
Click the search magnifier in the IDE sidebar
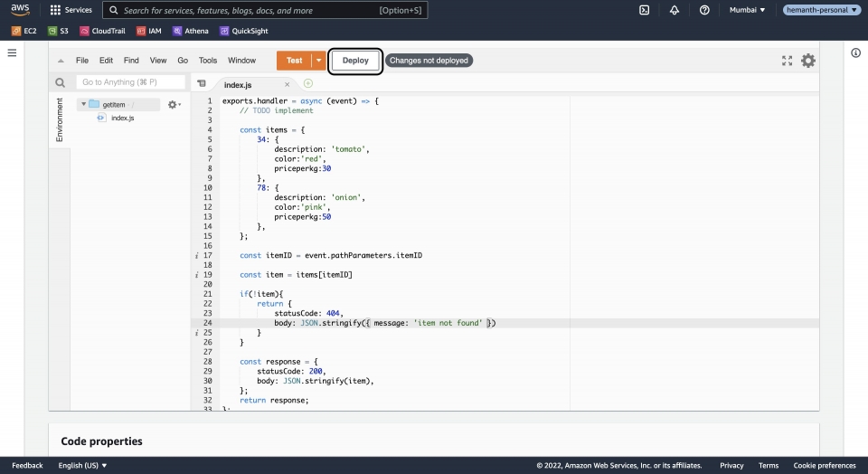(x=60, y=82)
